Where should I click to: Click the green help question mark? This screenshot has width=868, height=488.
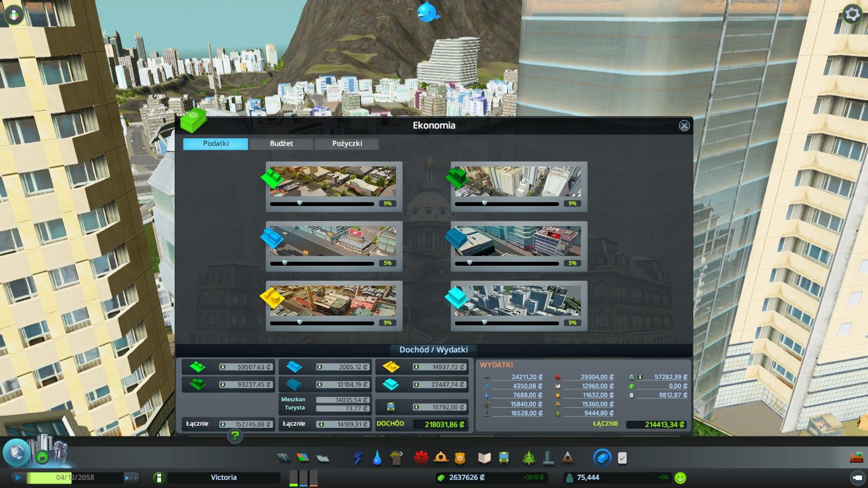[x=235, y=435]
